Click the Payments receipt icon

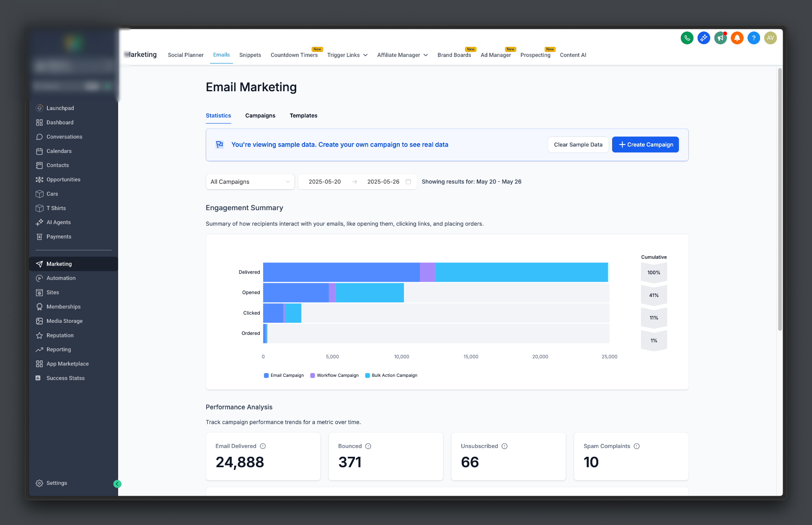coord(39,237)
